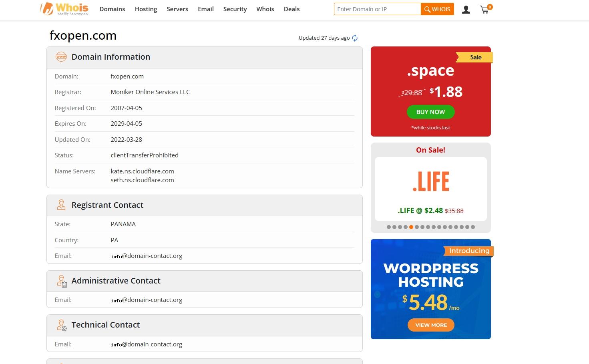Viewport: 589px width, 364px height.
Task: Open the Security menu
Action: tap(235, 9)
